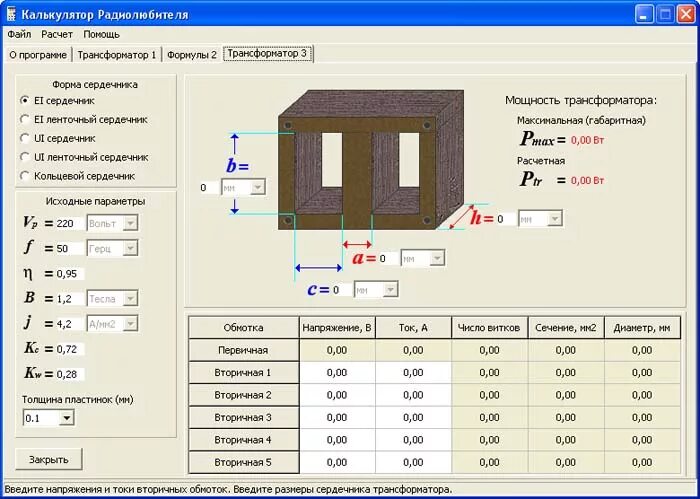Click the efficiency η value field

[x=70, y=274]
